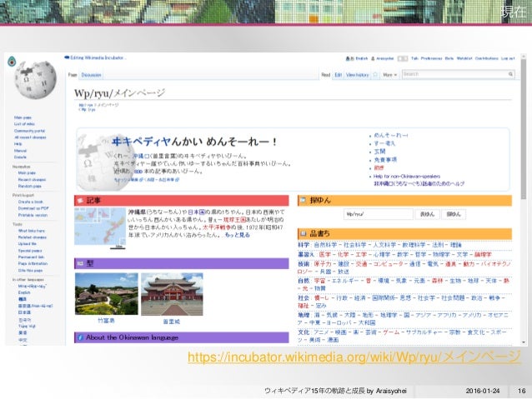Click the incubator.wikimedia.org URL link on slide
The image size is (532, 399).
point(354,357)
